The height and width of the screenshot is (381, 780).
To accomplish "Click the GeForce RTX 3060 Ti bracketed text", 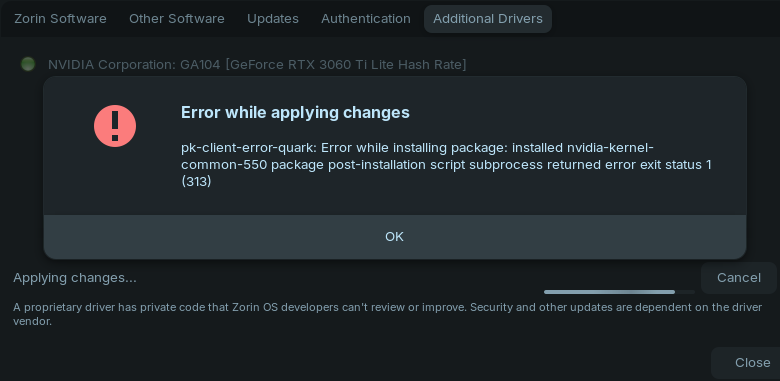I will click(346, 64).
